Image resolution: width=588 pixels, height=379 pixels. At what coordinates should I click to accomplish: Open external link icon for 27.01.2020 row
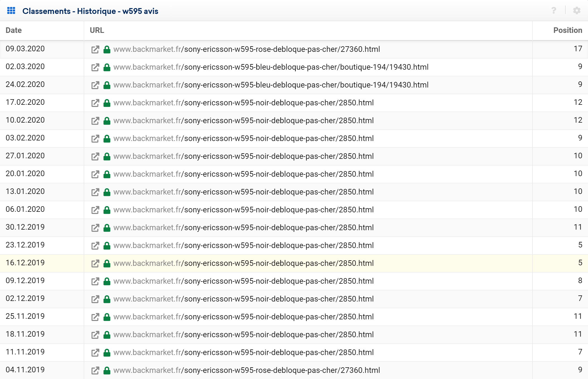tap(95, 157)
